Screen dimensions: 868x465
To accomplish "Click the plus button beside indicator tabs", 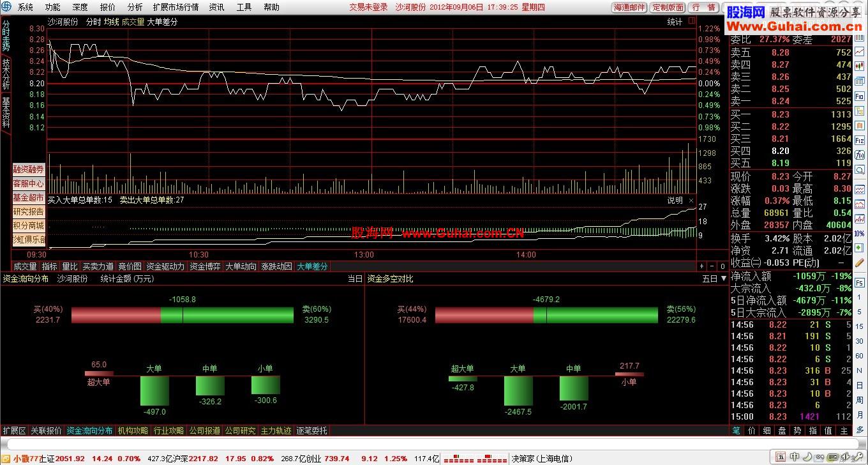I will point(701,266).
